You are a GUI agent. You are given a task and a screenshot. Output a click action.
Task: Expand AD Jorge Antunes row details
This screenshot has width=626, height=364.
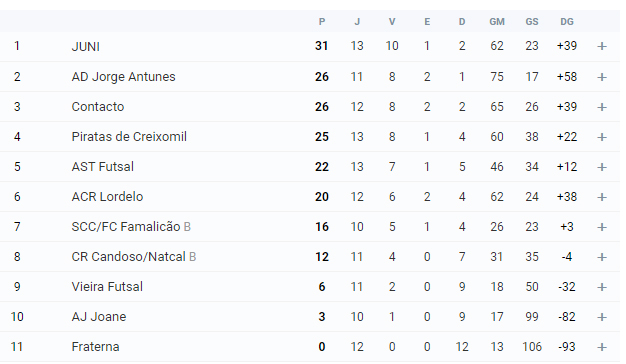click(602, 77)
